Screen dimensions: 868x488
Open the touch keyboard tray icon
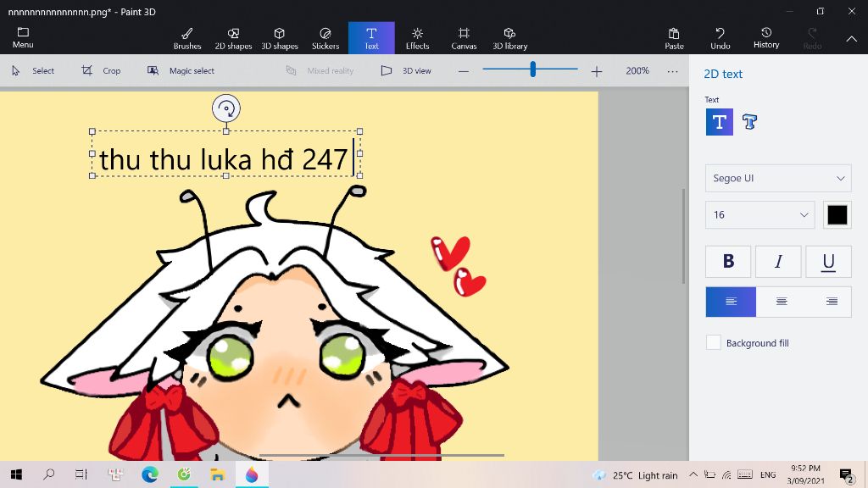(x=745, y=474)
